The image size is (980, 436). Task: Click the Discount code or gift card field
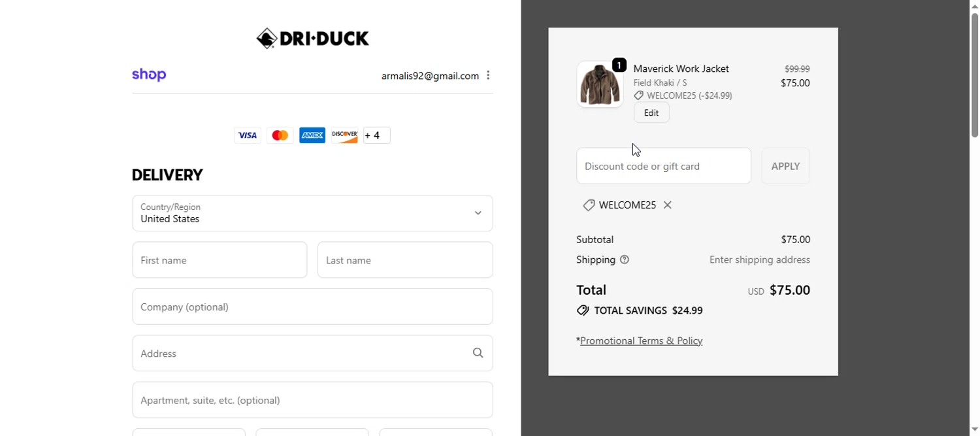point(664,166)
